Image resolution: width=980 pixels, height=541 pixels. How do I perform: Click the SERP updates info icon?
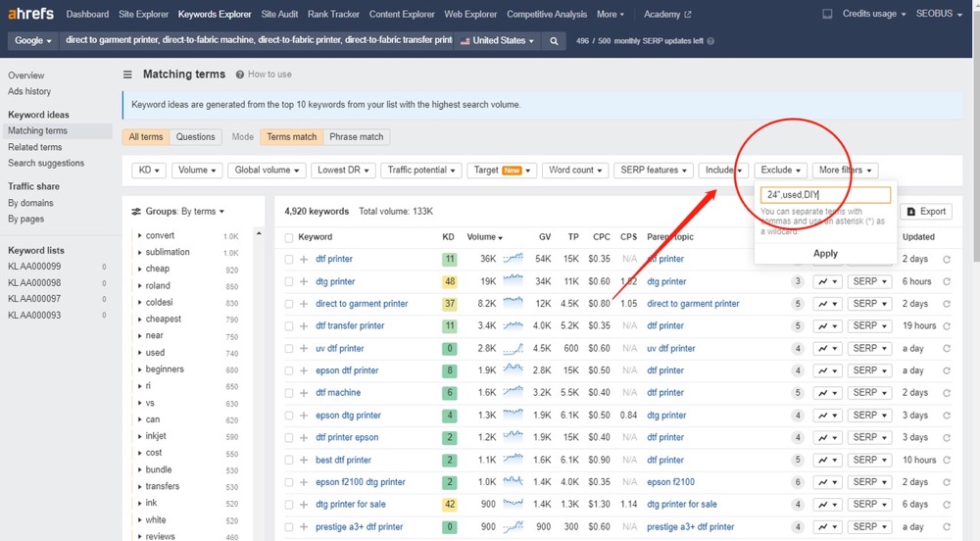(710, 40)
